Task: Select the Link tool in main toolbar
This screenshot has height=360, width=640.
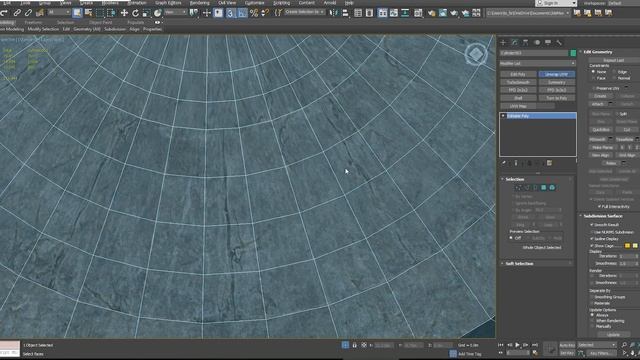Action: click(17, 13)
